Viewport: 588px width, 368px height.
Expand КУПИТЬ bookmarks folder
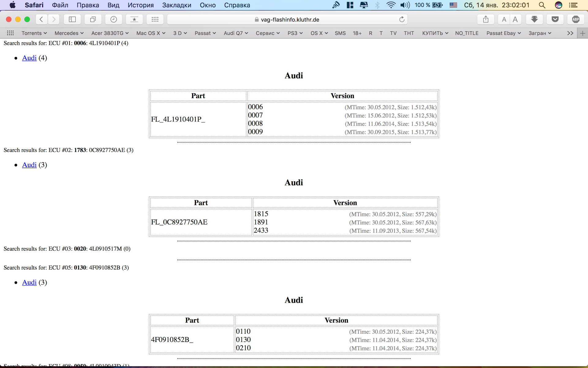pyautogui.click(x=435, y=33)
